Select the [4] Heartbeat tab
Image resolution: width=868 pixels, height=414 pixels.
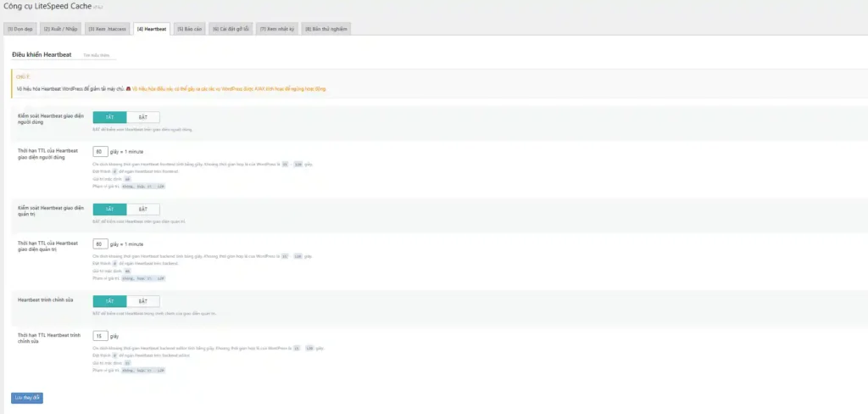(x=152, y=29)
